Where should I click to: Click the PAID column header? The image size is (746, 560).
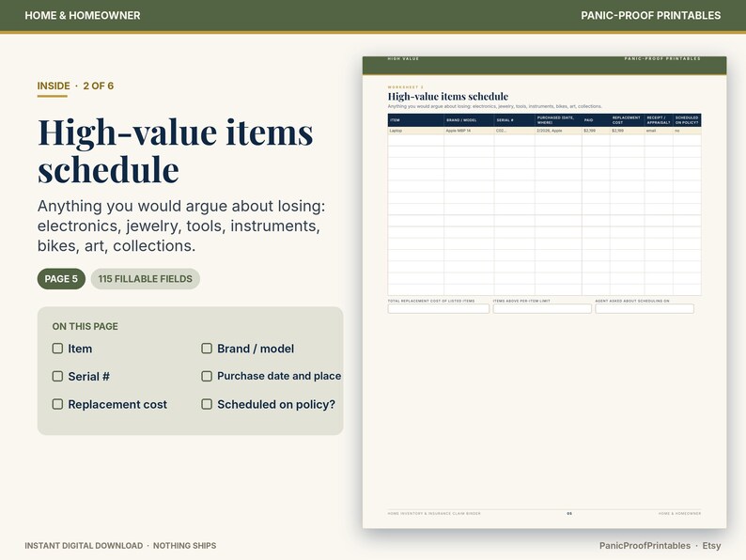tap(596, 120)
